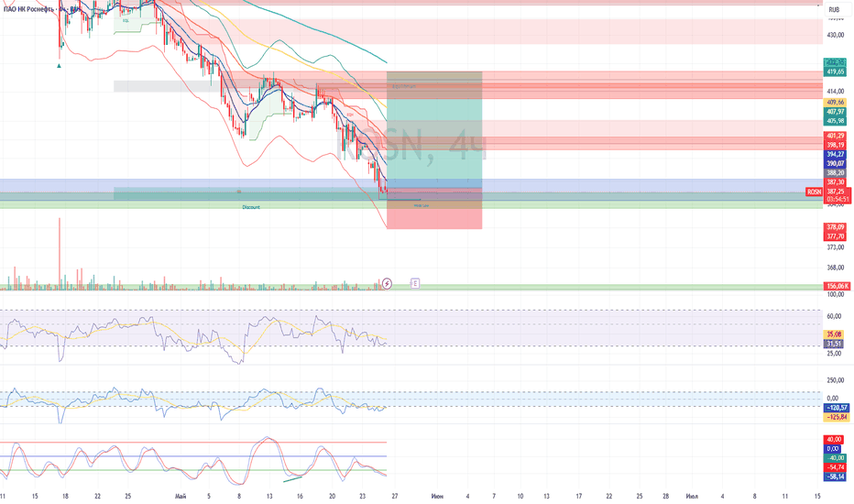Click the -54,74 oscillator value label
This screenshot has width=854, height=504.
point(836,467)
